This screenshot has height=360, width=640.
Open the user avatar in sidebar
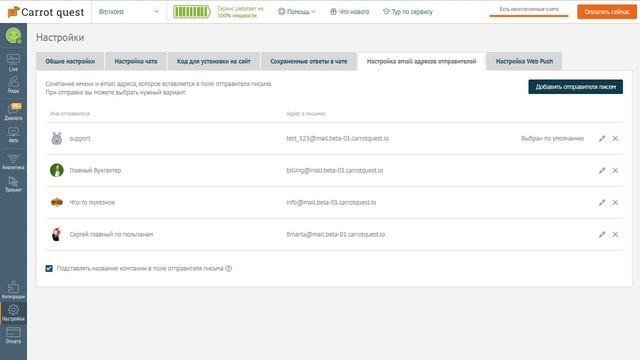click(13, 36)
